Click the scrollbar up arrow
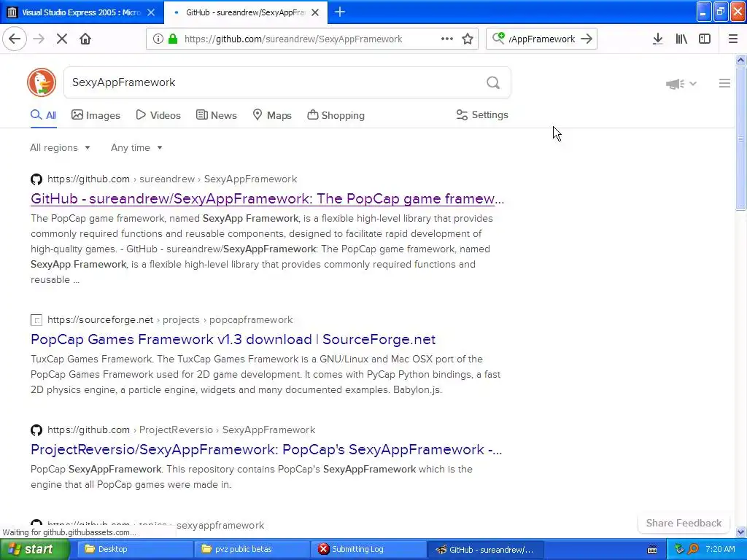 click(740, 60)
